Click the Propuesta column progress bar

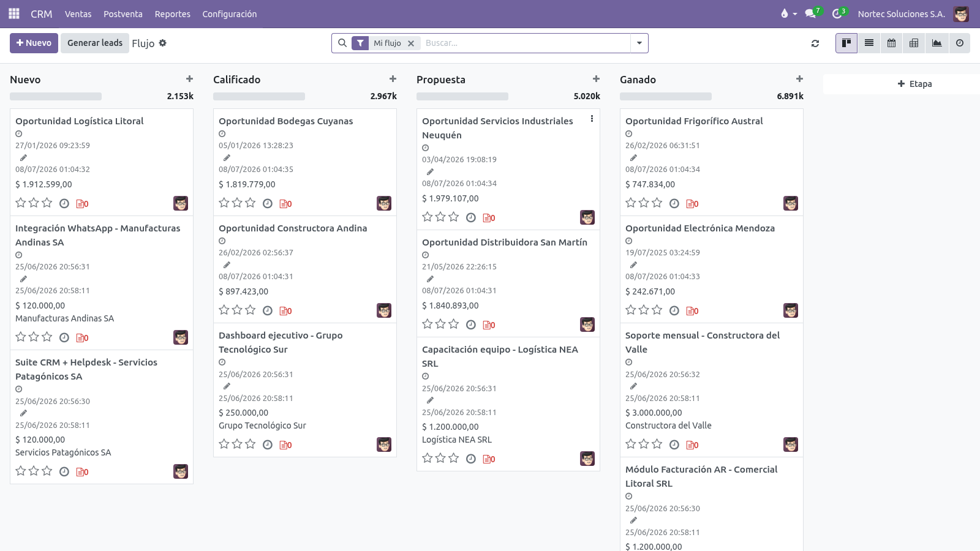(x=462, y=96)
